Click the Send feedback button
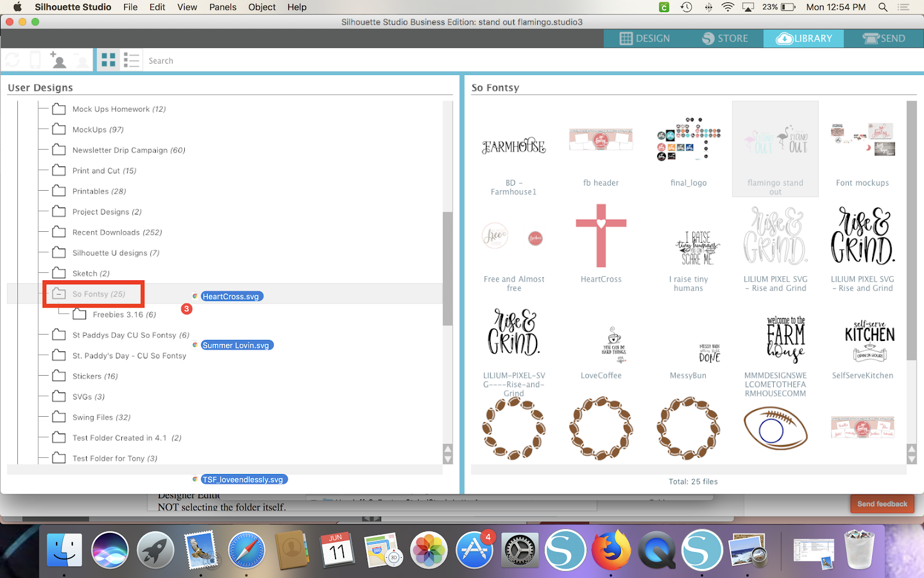Screen dimensions: 924x578 [x=882, y=504]
